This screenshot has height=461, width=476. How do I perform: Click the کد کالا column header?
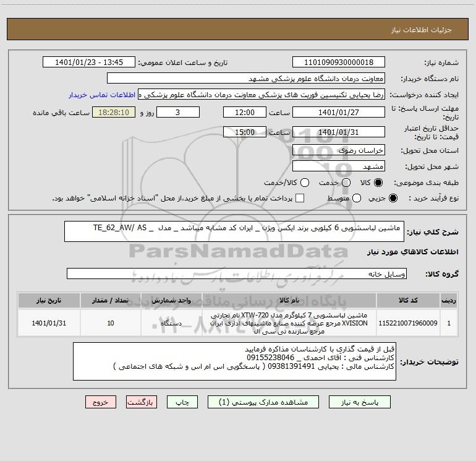[408, 300]
